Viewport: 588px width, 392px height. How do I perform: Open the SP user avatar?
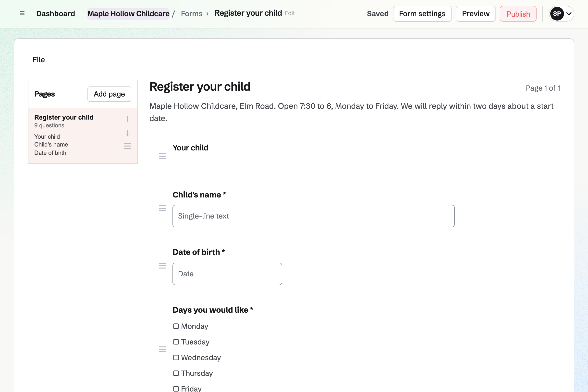(x=557, y=14)
